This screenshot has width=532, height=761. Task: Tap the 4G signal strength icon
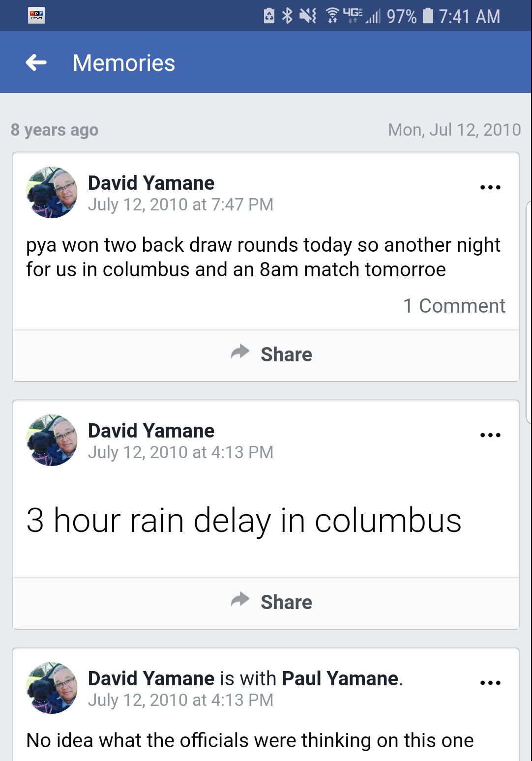pos(361,16)
